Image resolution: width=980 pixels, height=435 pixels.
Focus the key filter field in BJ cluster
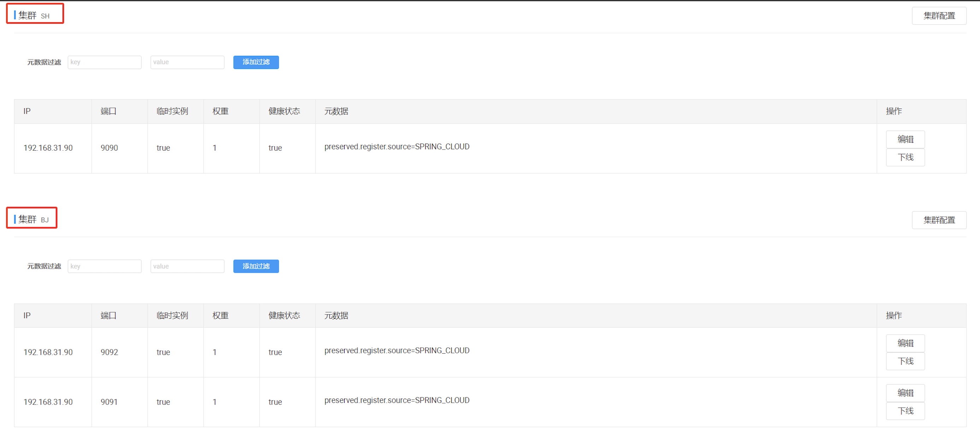105,266
